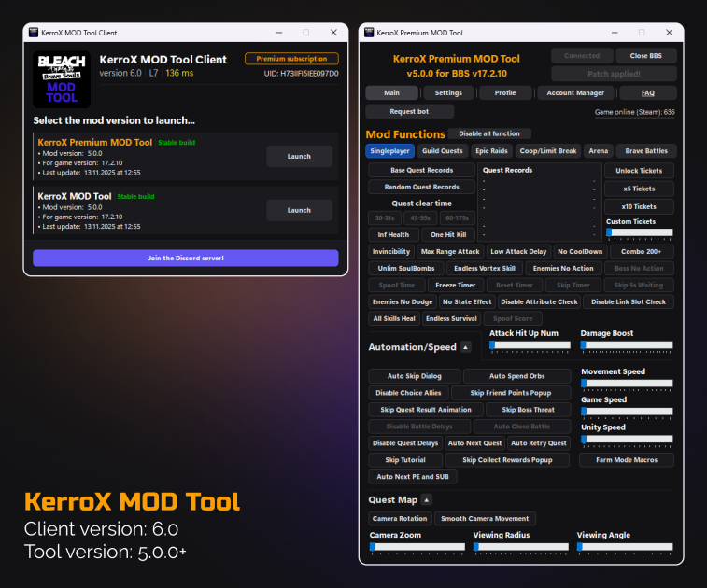The width and height of the screenshot is (707, 588).
Task: Select the Guild Quests category
Action: coord(443,151)
